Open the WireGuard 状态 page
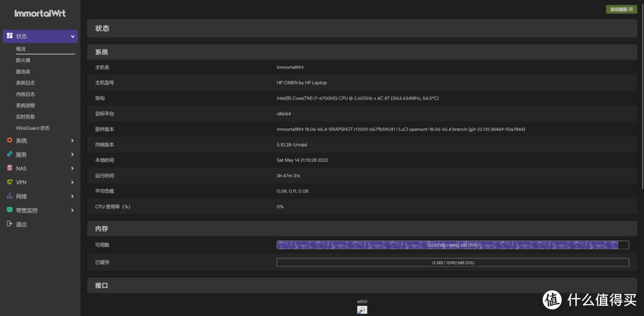This screenshot has height=316, width=644. [33, 128]
